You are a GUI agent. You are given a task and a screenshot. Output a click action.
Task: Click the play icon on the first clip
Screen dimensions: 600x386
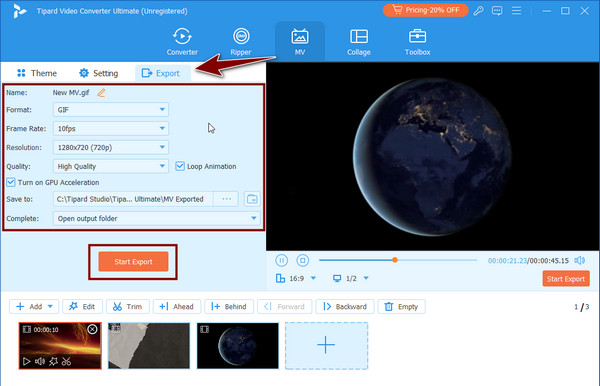26,361
